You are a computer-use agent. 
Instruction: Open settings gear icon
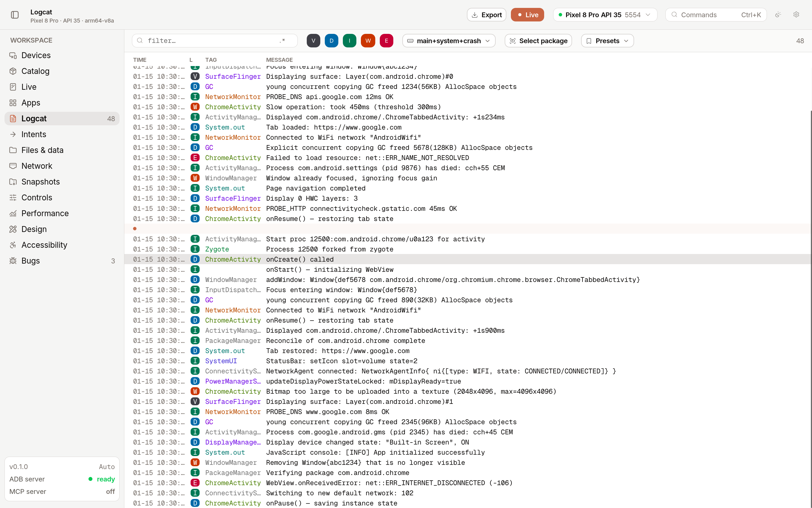(796, 14)
